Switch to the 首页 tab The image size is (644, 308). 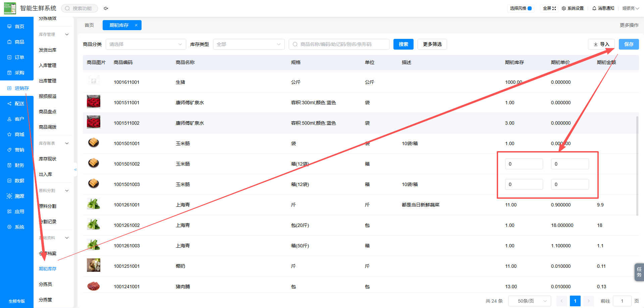tap(89, 25)
